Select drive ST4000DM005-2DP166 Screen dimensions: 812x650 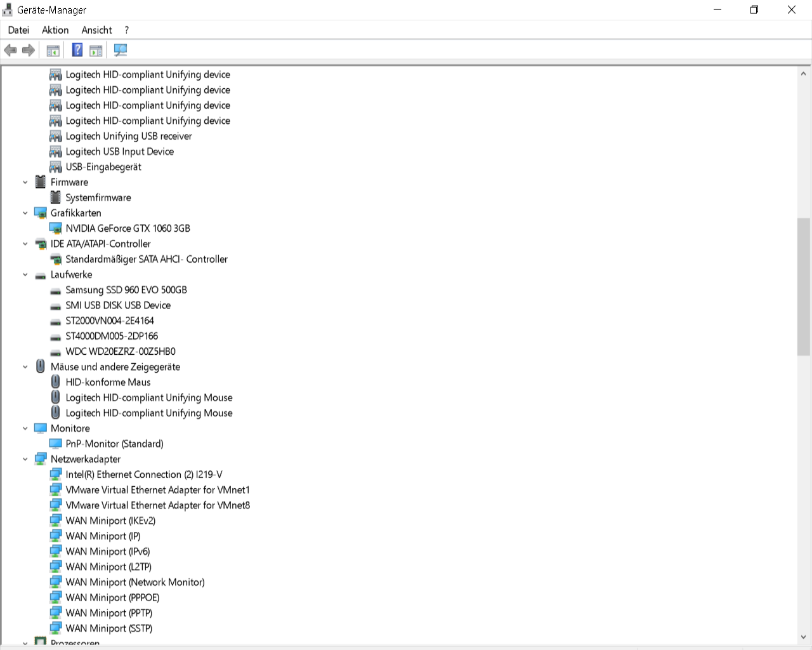[112, 336]
